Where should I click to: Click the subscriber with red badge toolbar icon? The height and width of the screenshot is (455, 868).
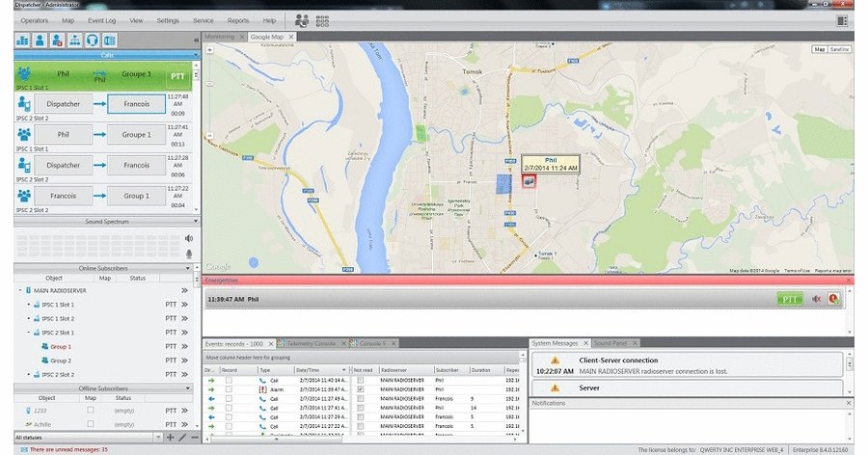57,40
